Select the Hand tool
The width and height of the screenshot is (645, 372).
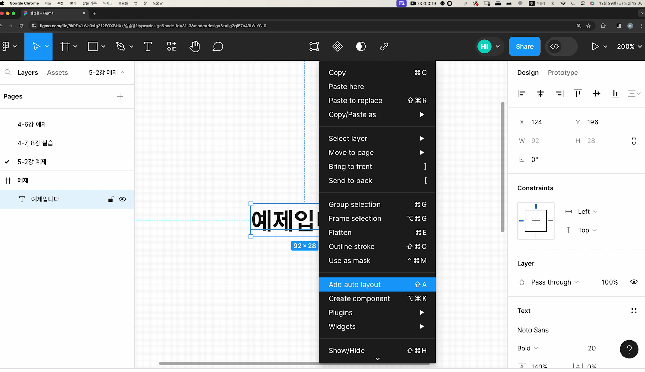(195, 46)
